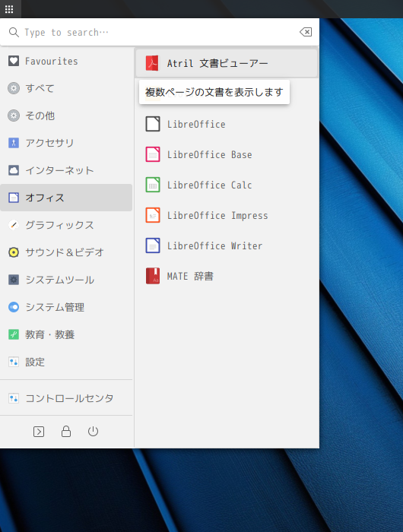
Task: Launch LibreOffice Impress
Action: pos(227,215)
